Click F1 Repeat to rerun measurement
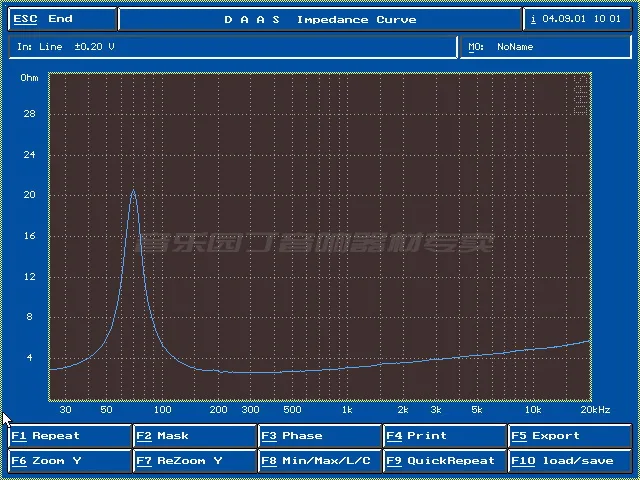The height and width of the screenshot is (480, 640). tap(70, 436)
